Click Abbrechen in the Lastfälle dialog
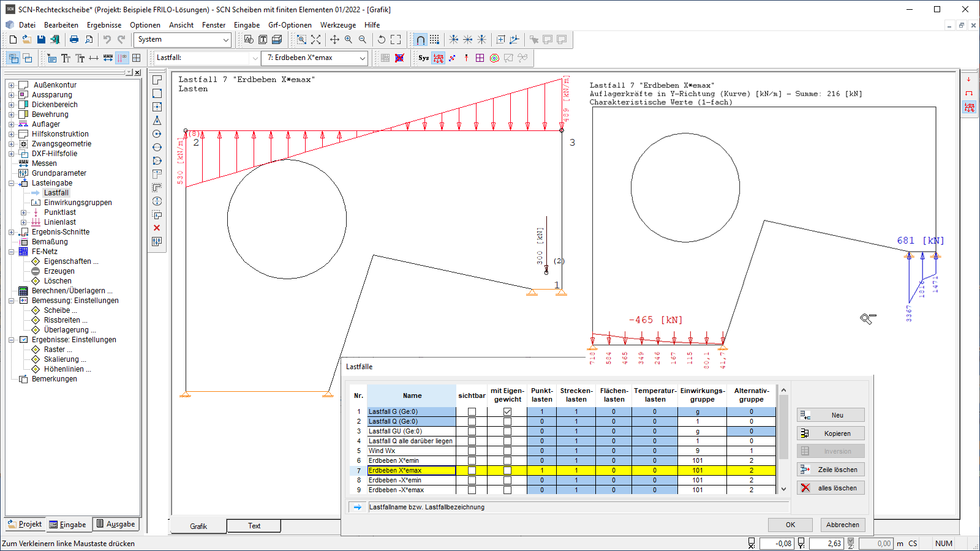Image resolution: width=980 pixels, height=551 pixels. 842,525
